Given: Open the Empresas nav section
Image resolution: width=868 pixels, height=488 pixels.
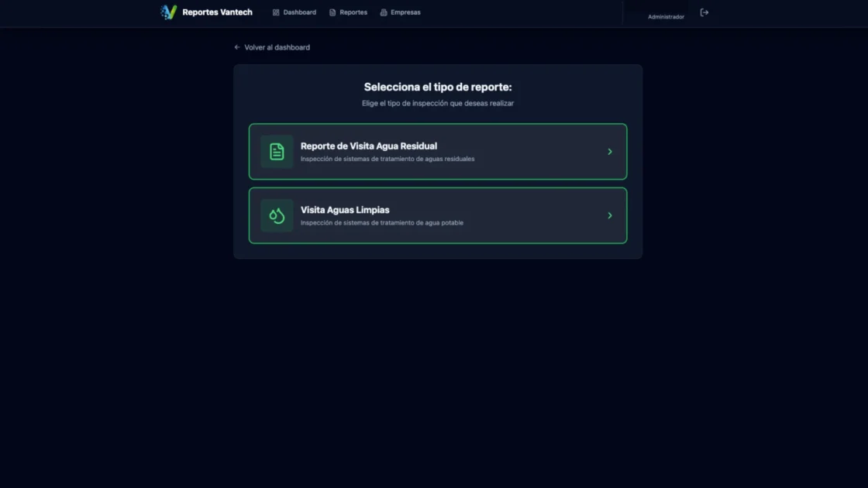Looking at the screenshot, I should pos(405,12).
